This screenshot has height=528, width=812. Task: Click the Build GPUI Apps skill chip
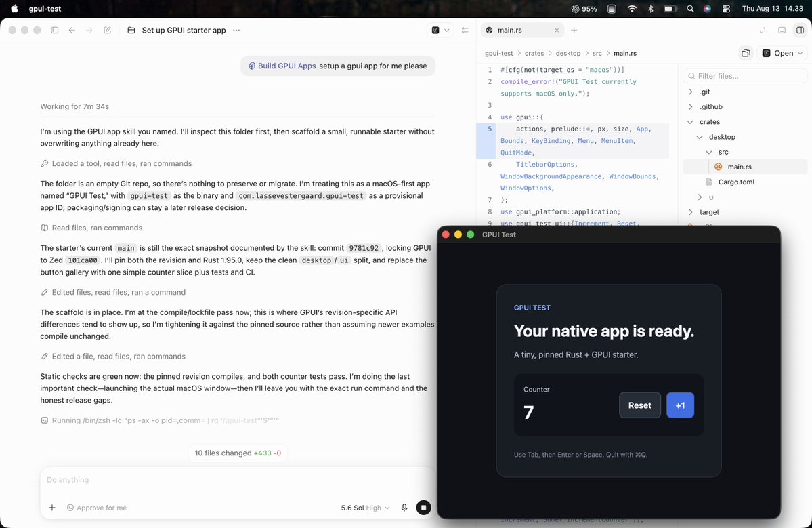coord(282,66)
